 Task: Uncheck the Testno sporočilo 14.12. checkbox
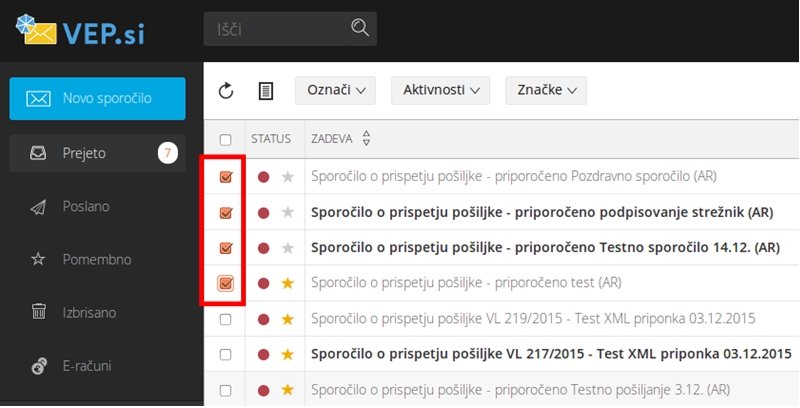point(226,248)
